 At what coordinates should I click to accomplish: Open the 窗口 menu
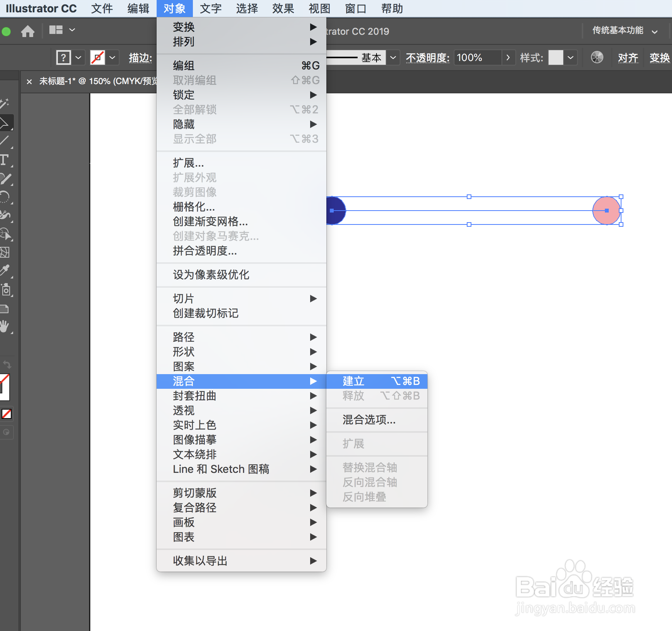coord(356,8)
